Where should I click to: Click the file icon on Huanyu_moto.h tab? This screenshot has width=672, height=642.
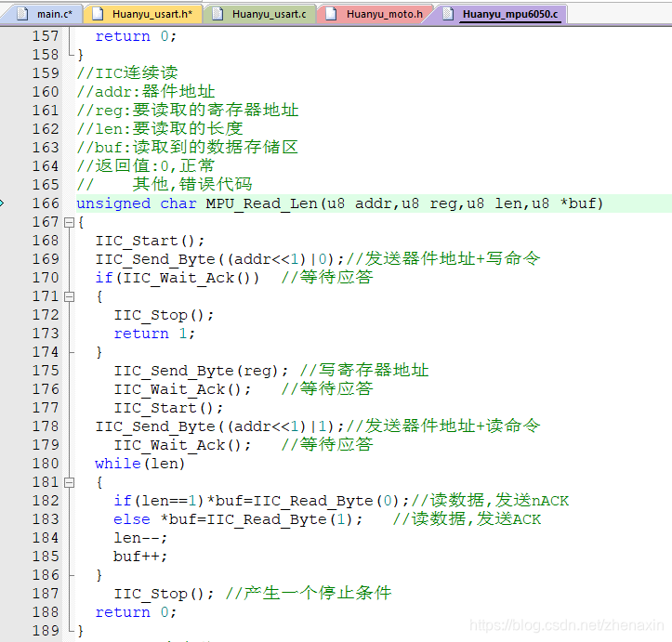tap(331, 14)
